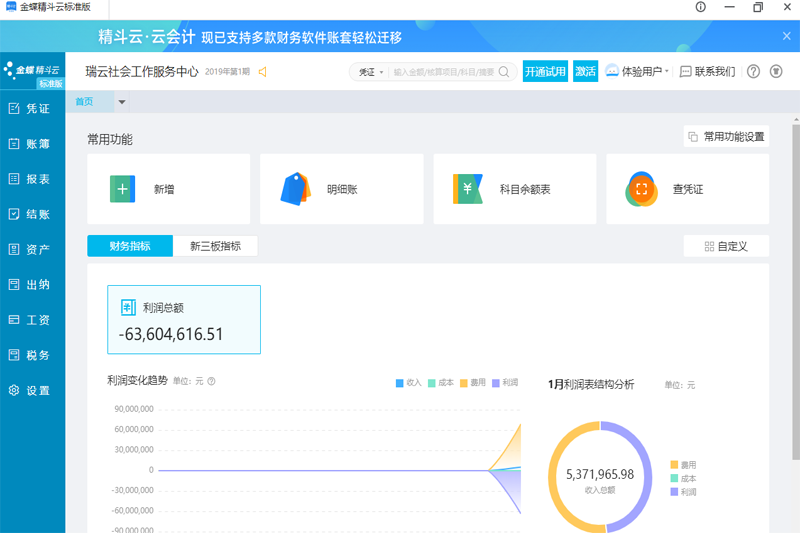Open 常用功能设置 button

point(726,137)
